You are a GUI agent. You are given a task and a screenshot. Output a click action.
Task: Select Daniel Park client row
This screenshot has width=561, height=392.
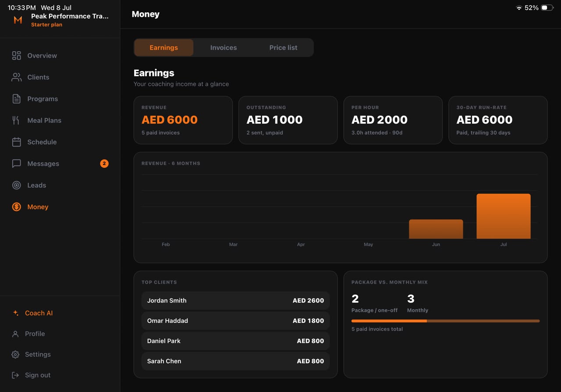click(x=235, y=341)
